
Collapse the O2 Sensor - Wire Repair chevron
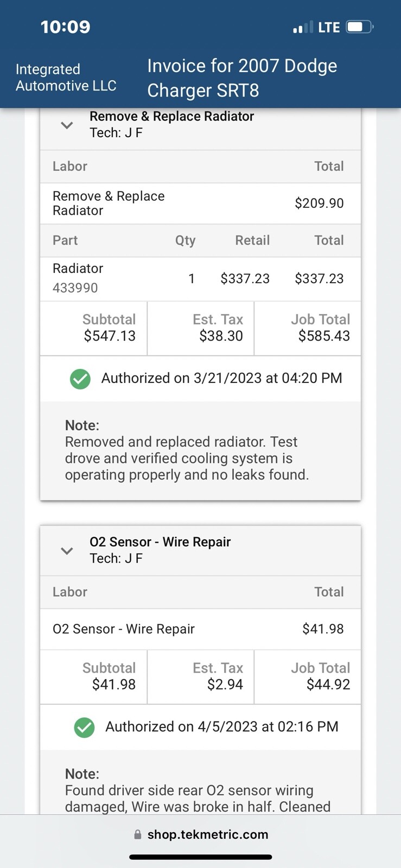pos(67,551)
